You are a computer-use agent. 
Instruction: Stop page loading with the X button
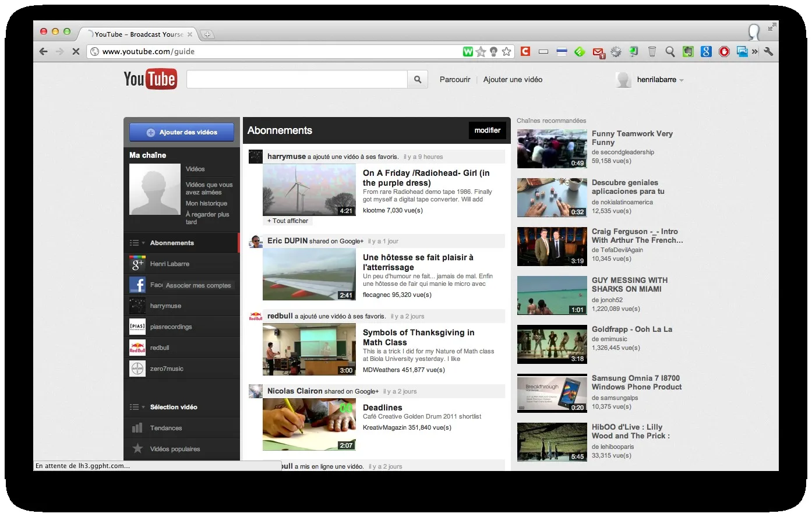click(76, 51)
